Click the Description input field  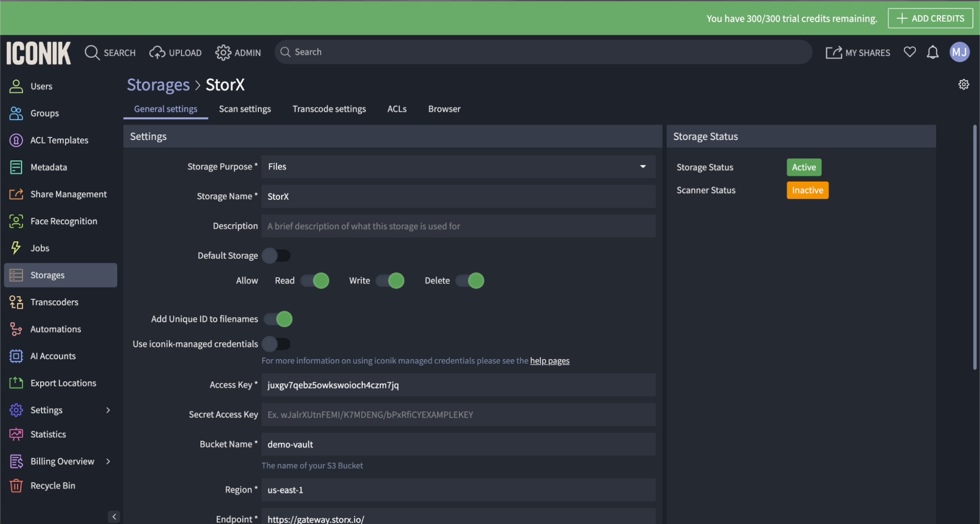458,226
